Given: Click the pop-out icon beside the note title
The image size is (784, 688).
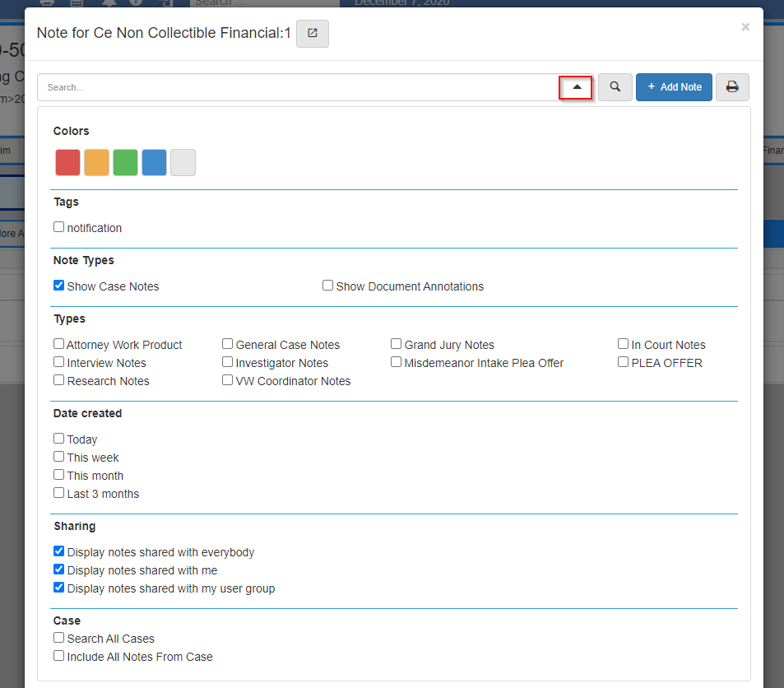Looking at the screenshot, I should point(313,34).
